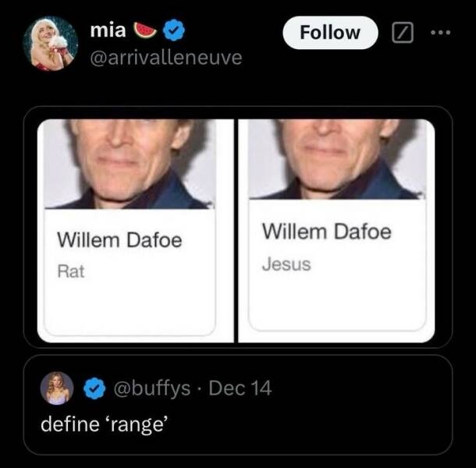Open the @arrivalleneuve handle link
This screenshot has width=476, height=468.
pos(166,57)
